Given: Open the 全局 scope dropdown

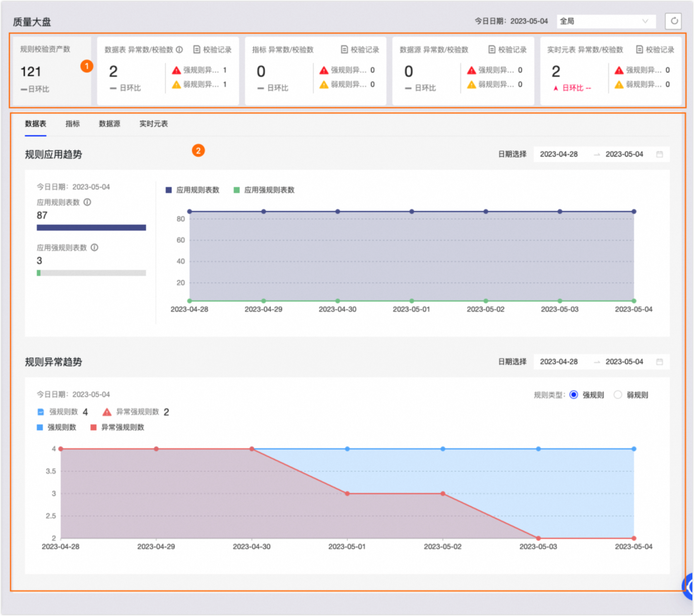Looking at the screenshot, I should pyautogui.click(x=606, y=21).
